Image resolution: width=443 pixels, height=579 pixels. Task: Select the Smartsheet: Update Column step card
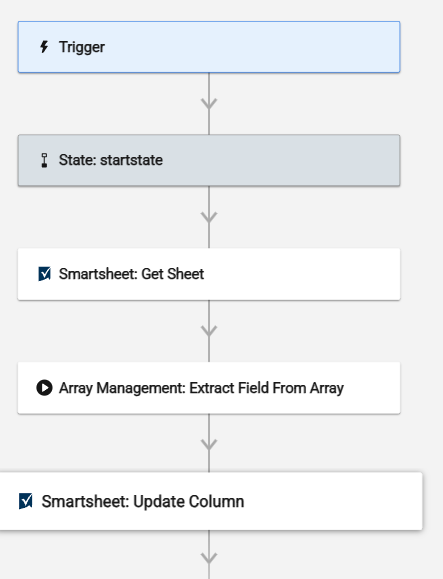click(x=211, y=501)
